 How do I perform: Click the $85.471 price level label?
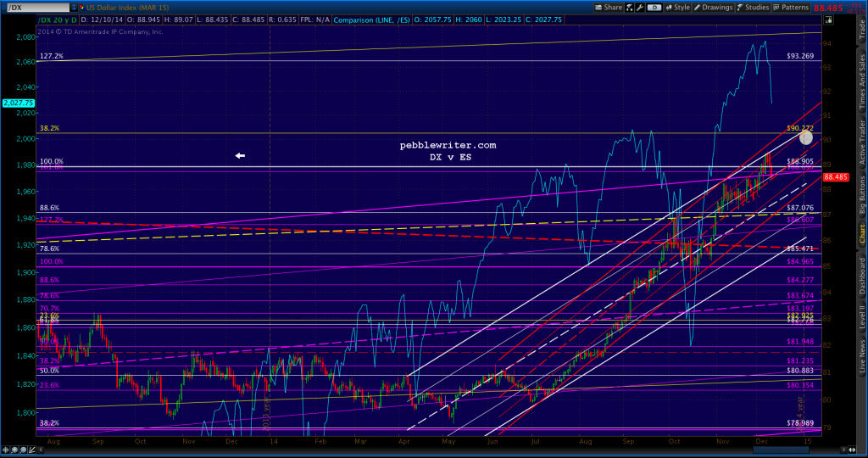click(800, 249)
